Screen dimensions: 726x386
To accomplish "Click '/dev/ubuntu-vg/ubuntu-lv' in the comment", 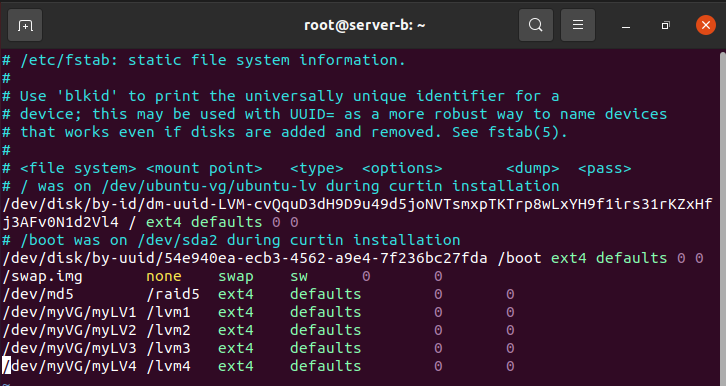I will 208,186.
